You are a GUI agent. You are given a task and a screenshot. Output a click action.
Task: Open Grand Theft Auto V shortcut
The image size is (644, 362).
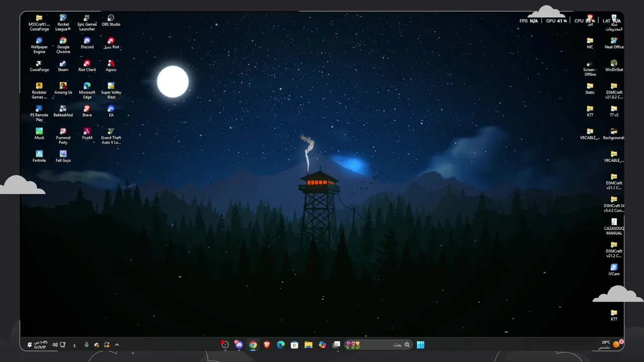(111, 136)
